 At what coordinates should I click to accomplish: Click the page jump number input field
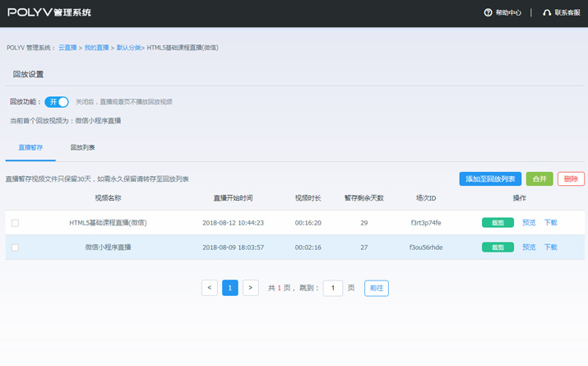click(x=332, y=288)
